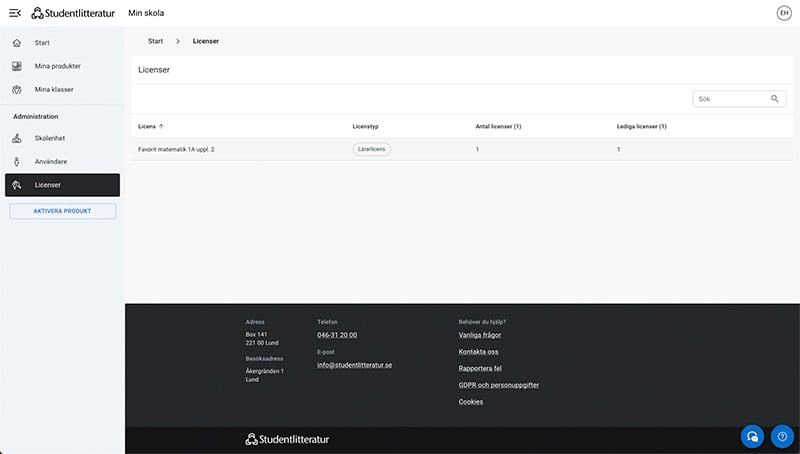Image resolution: width=800 pixels, height=454 pixels.
Task: Sort by Licens using the arrow icon
Action: 161,127
